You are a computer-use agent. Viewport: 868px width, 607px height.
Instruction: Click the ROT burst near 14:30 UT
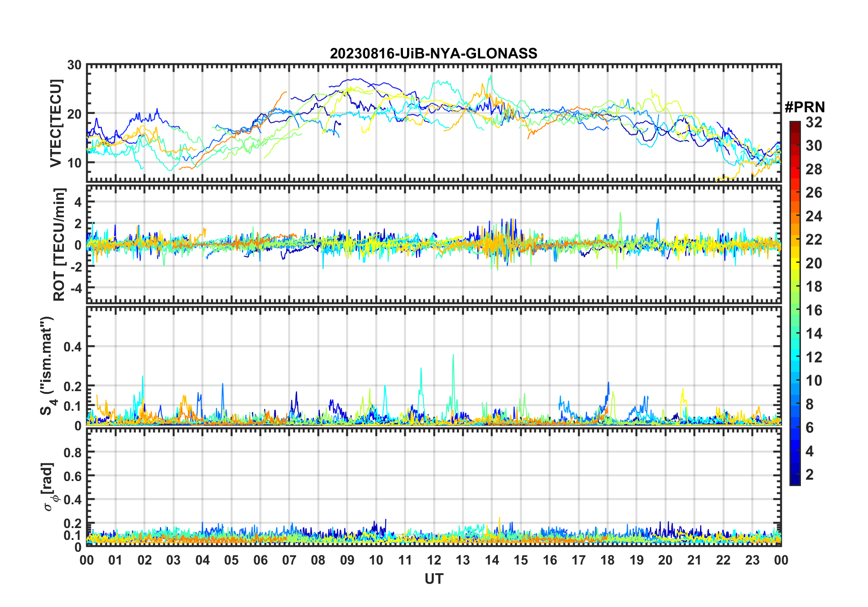[x=507, y=242]
